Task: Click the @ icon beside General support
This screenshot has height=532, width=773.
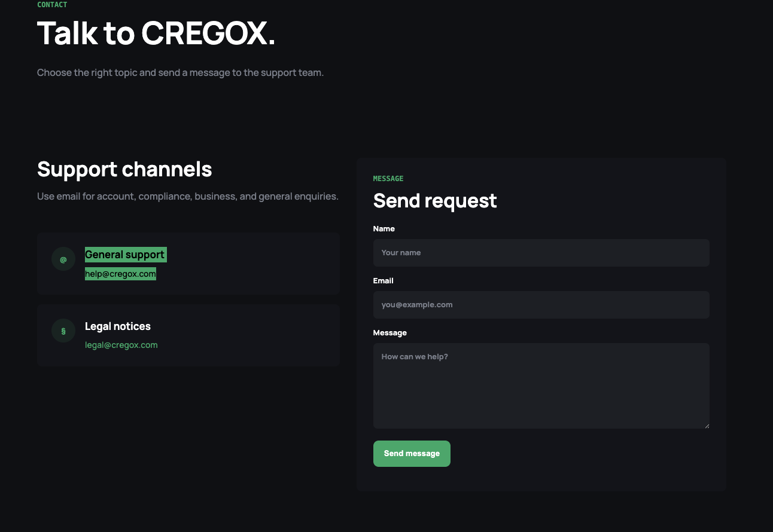Action: (x=63, y=259)
